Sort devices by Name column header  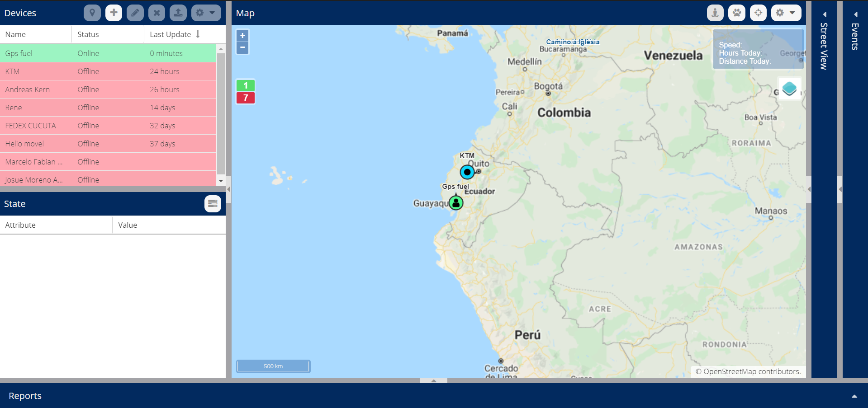point(36,34)
